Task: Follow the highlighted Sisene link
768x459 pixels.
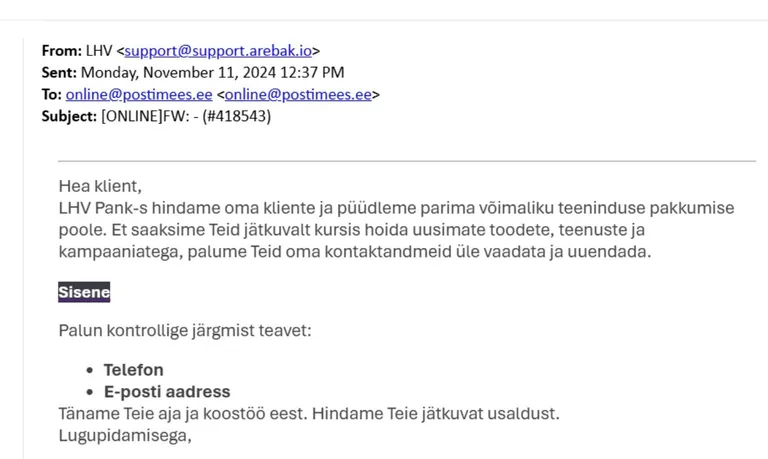Action: [84, 292]
